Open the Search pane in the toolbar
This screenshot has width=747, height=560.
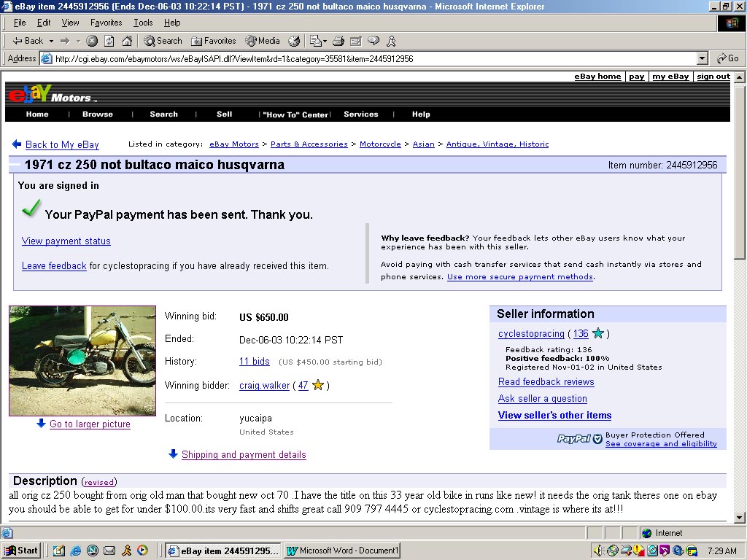[163, 41]
